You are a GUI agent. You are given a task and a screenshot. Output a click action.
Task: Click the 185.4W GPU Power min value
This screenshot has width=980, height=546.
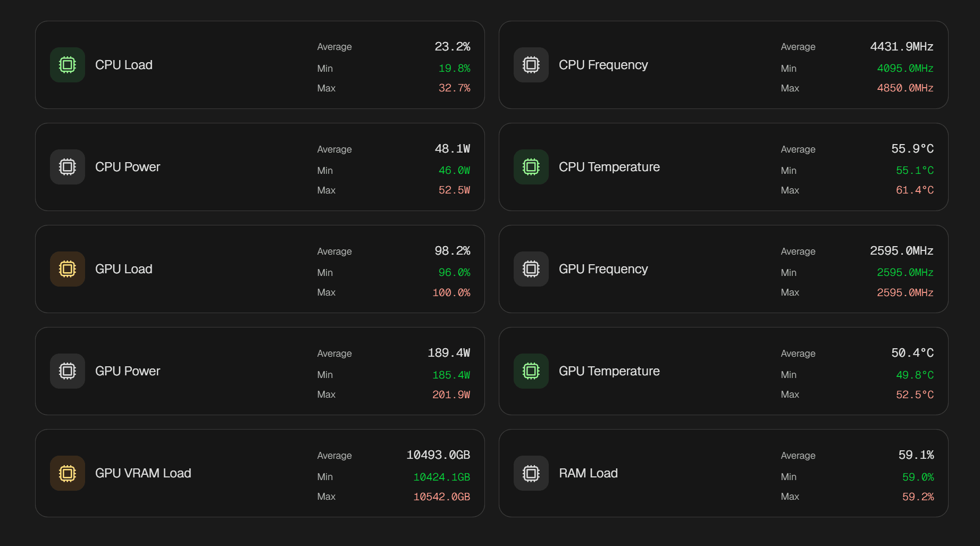(x=451, y=375)
